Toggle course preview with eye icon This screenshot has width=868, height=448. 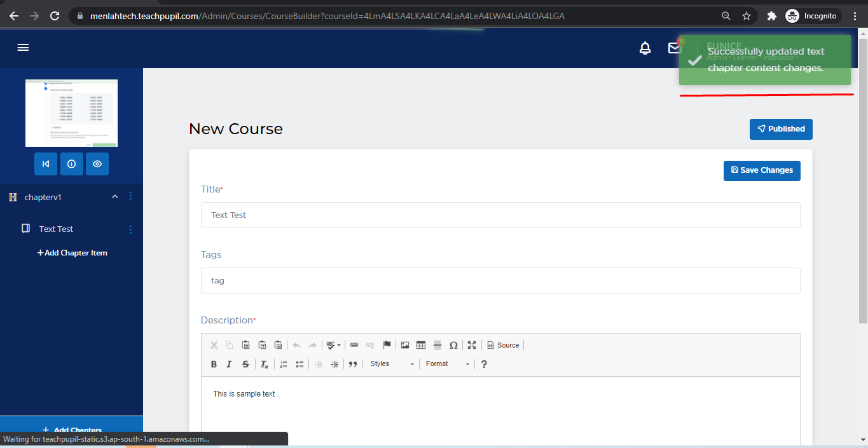(97, 164)
